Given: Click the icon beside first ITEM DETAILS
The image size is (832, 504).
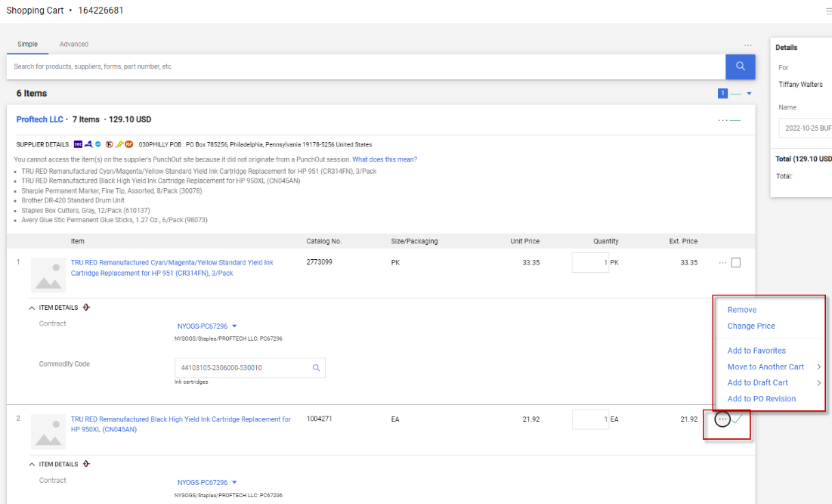Looking at the screenshot, I should click(87, 308).
